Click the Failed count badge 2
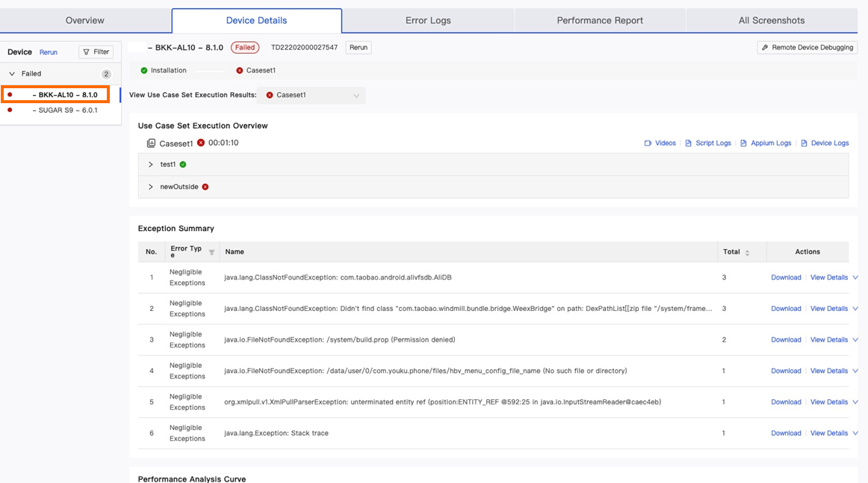This screenshot has width=868, height=483. [x=106, y=74]
